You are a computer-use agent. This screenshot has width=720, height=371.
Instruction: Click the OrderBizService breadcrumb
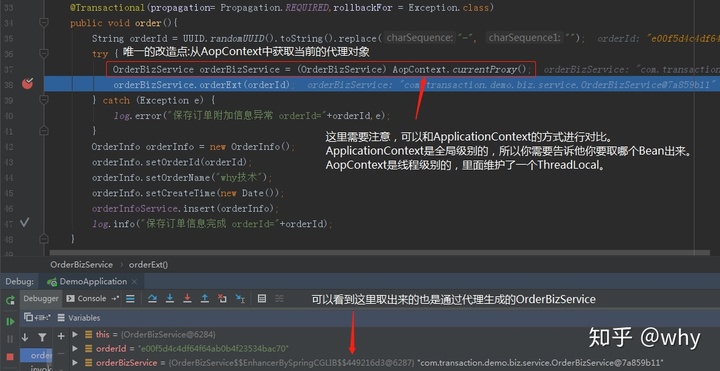click(81, 264)
